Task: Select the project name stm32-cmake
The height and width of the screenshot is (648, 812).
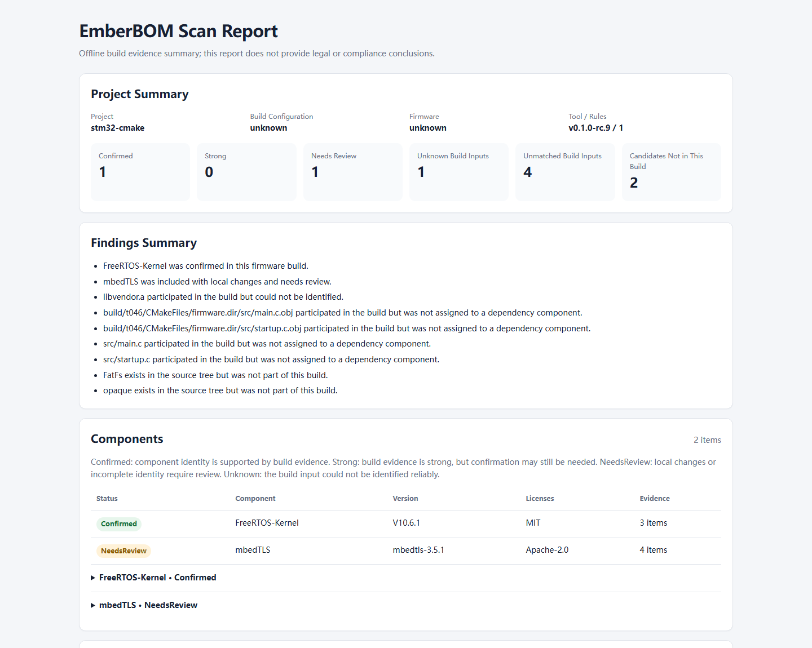Action: point(118,128)
